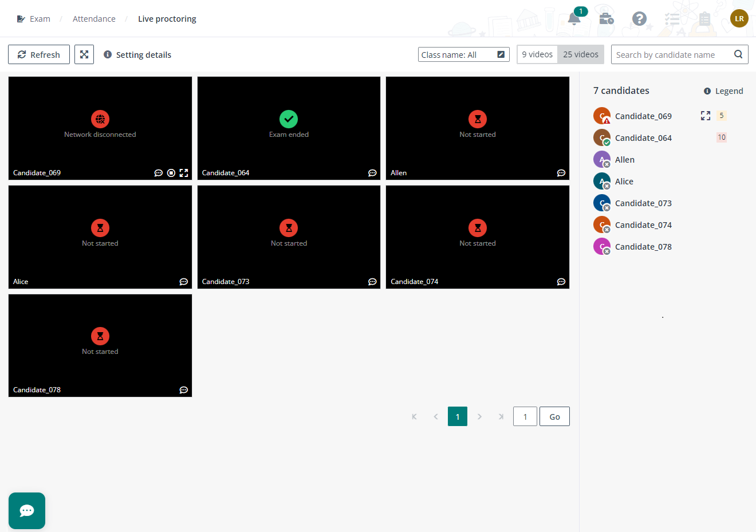
Task: Select Alice in candidates list
Action: 624,182
